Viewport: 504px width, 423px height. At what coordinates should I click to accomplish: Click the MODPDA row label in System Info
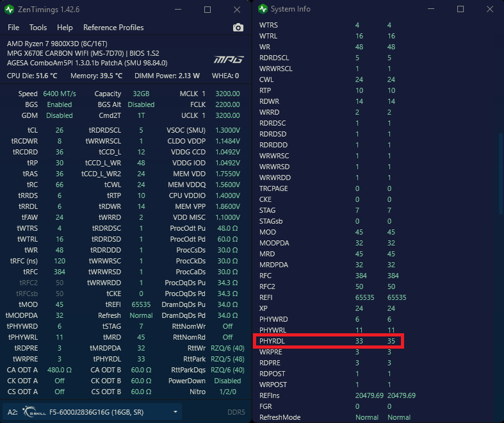tap(274, 243)
